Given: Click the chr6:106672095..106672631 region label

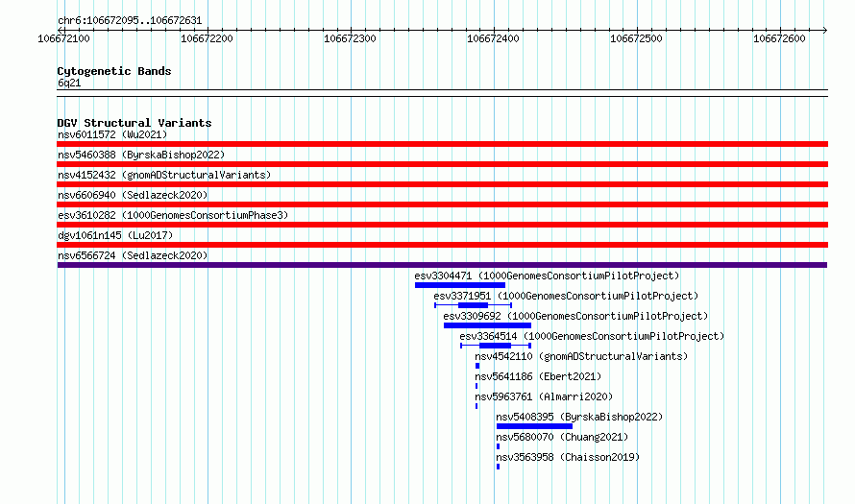Looking at the screenshot, I should tap(130, 21).
